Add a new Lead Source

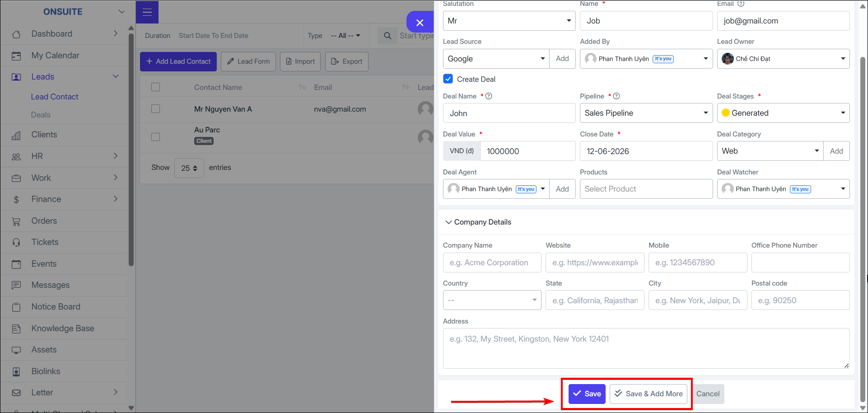[562, 59]
